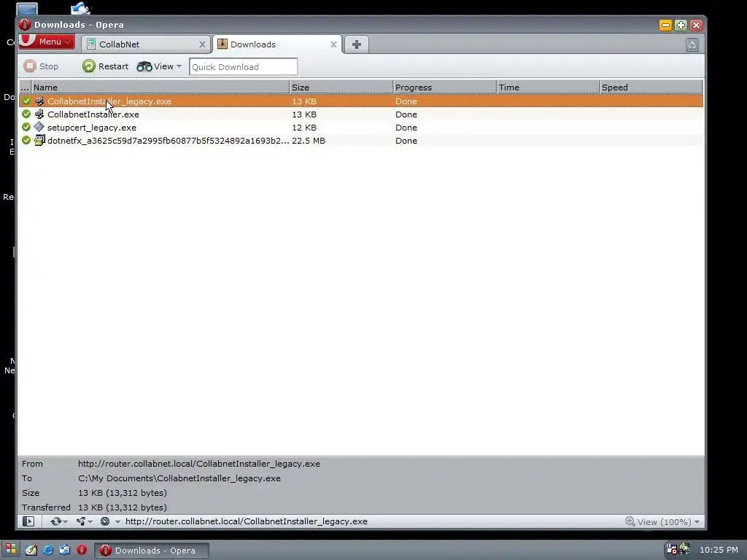Click the 22.5 MB size cell
Viewport: 747px width, 560px height.
(309, 141)
